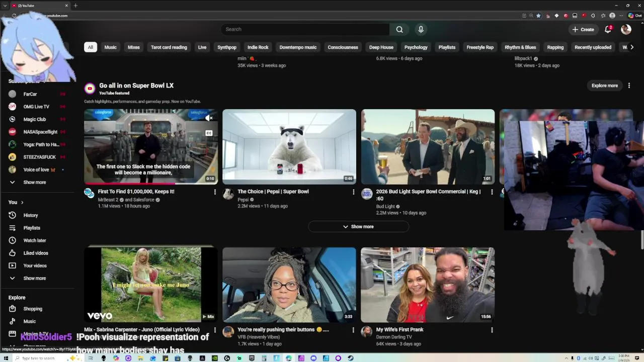644x362 pixels.
Task: Open History in the sidebar
Action: 38,215
